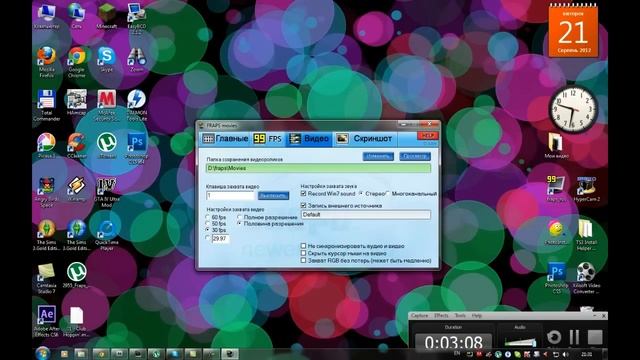Open the Capture menu in recorder

419,316
